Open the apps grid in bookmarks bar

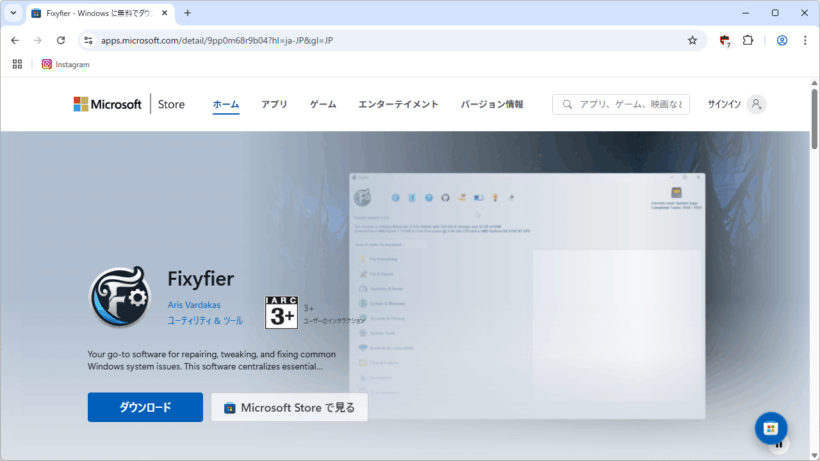point(17,64)
